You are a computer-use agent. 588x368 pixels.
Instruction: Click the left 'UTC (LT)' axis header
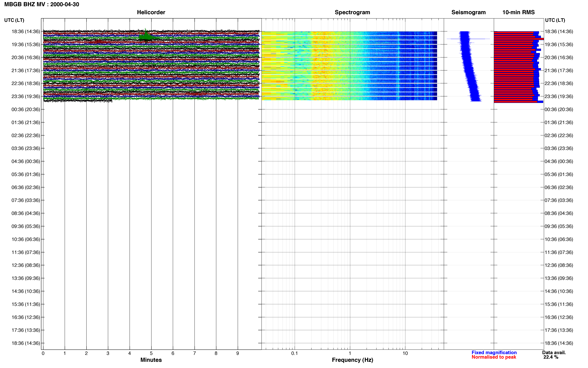point(14,20)
